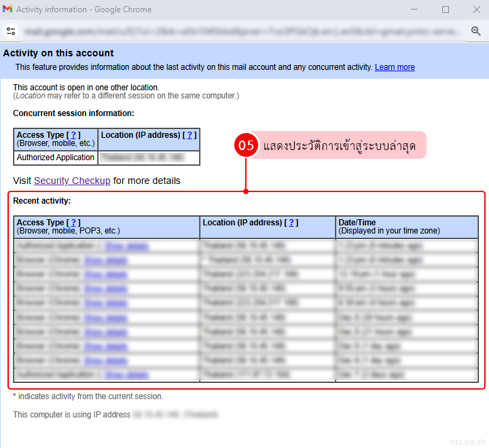The height and width of the screenshot is (448, 489).
Task: Follow the Security Checkup link
Action: (x=72, y=181)
